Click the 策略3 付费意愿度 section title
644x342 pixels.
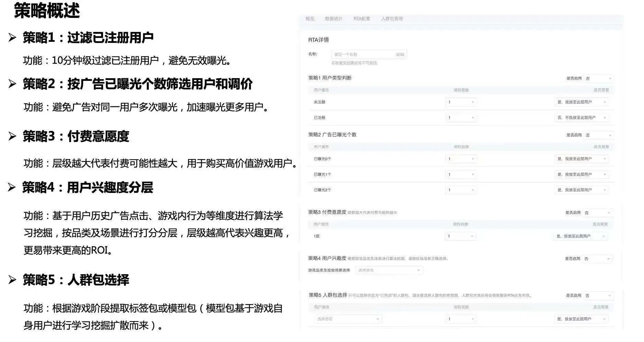[x=327, y=212]
